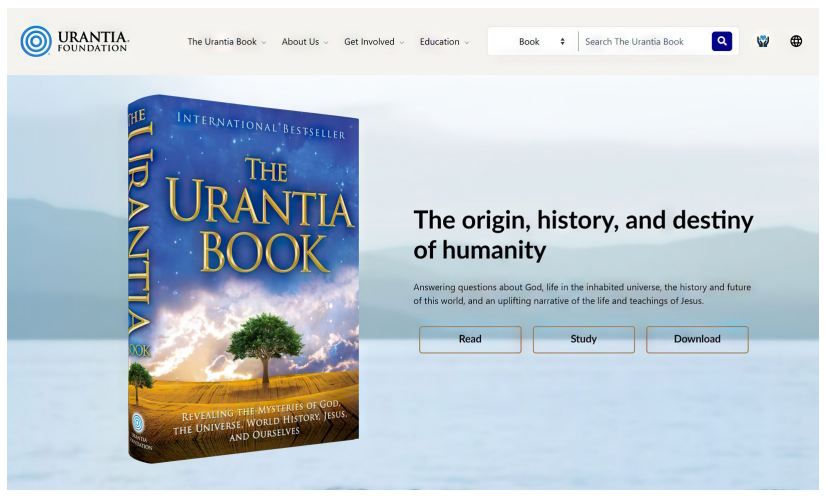Open the About Us menu
Viewport: 826px width, 498px height.
300,42
